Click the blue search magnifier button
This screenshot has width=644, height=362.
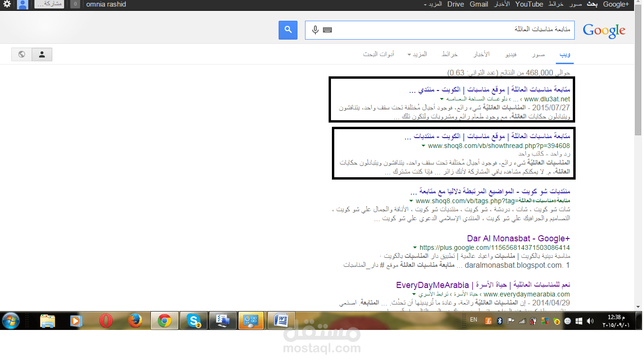[288, 30]
